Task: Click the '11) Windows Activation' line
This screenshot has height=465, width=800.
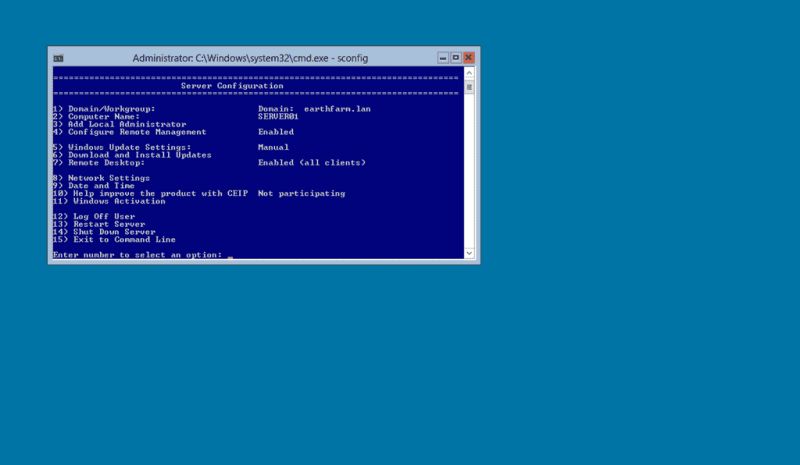Action: (x=109, y=201)
